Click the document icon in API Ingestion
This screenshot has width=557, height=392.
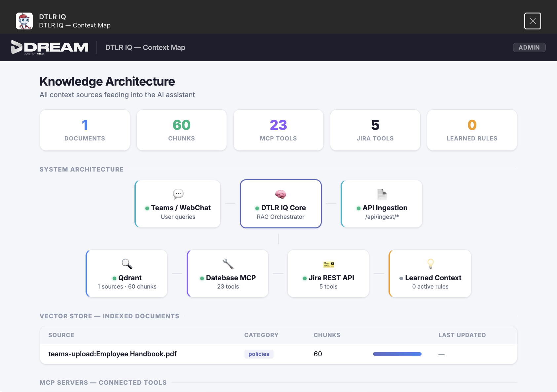pos(382,194)
